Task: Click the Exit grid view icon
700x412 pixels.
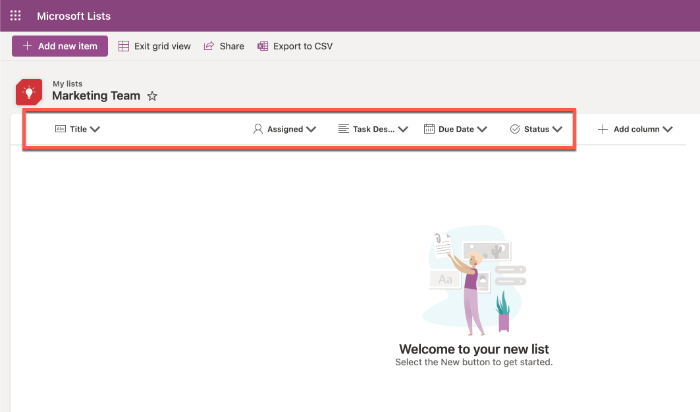Action: (124, 46)
